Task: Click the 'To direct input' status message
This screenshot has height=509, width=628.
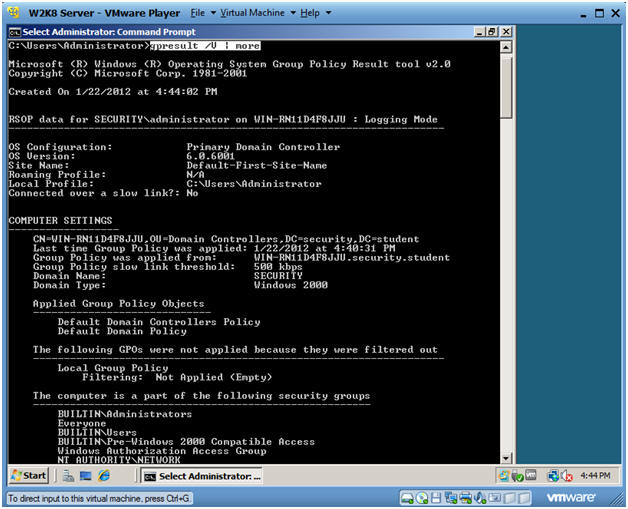Action: (99, 499)
